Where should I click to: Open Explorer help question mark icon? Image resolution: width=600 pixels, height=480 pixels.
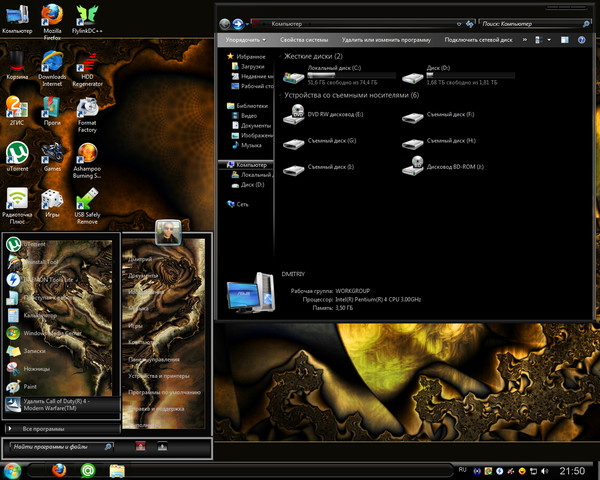click(582, 40)
